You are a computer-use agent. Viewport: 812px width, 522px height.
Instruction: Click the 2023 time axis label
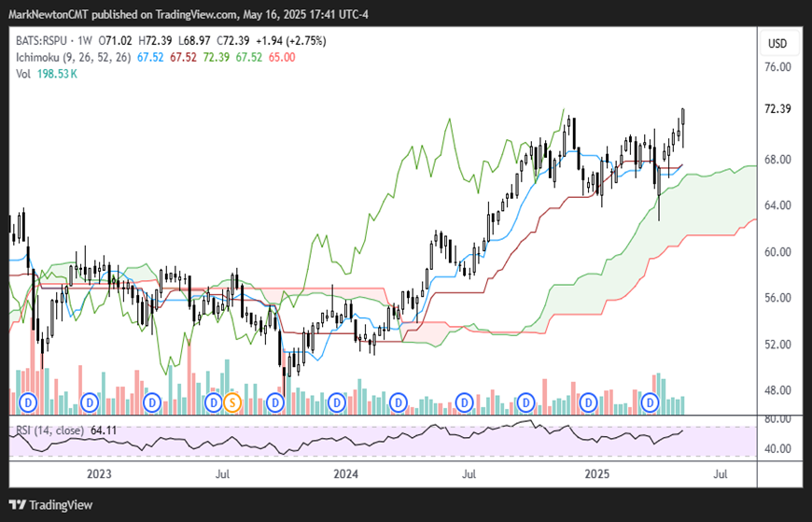99,474
